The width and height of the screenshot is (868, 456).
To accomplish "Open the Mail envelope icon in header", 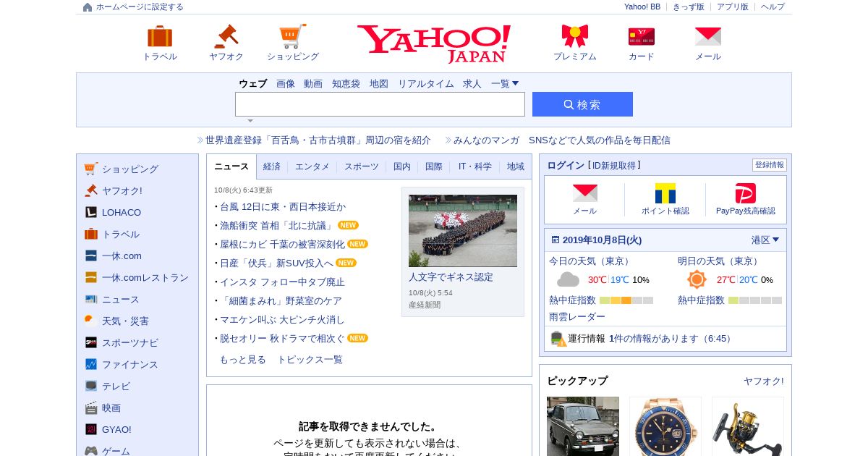I will [x=708, y=36].
